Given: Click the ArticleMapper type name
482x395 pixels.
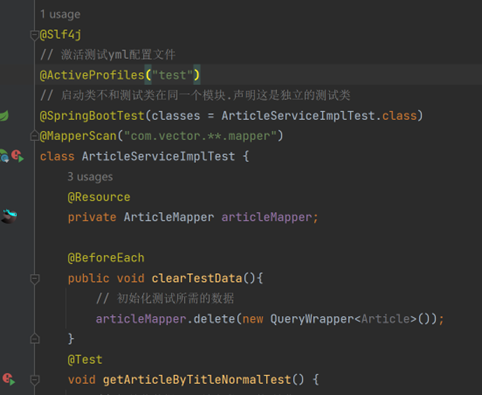Looking at the screenshot, I should [x=169, y=217].
